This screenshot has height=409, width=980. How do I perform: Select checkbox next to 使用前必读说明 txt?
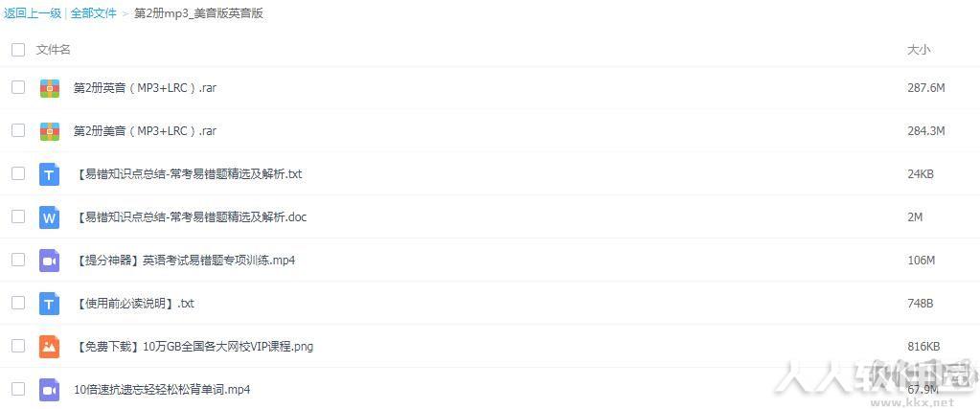click(18, 304)
